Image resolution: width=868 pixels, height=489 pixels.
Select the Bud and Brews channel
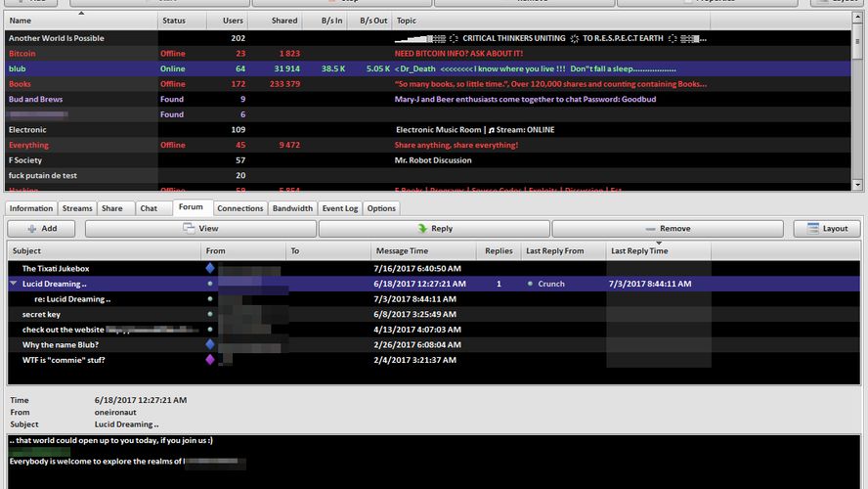(x=36, y=99)
